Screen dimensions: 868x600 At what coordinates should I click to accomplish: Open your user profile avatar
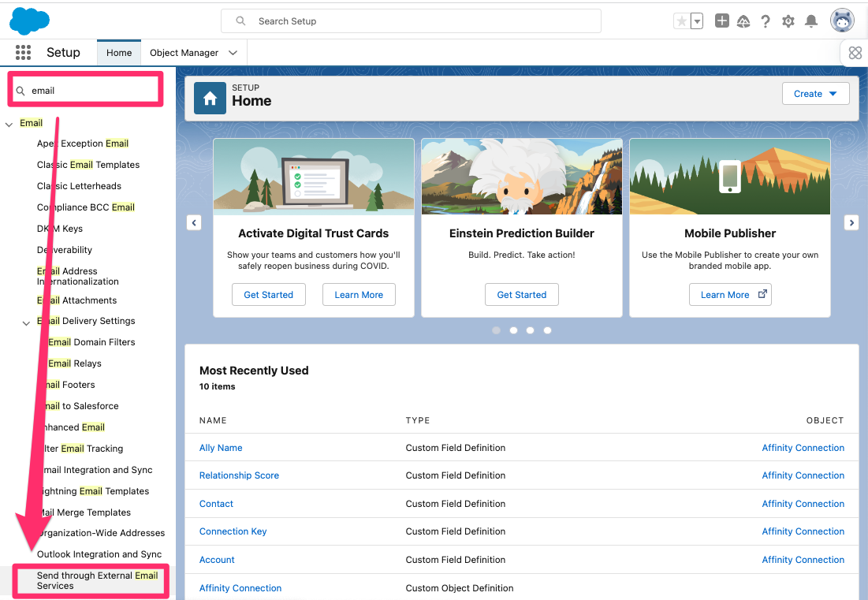[x=841, y=20]
